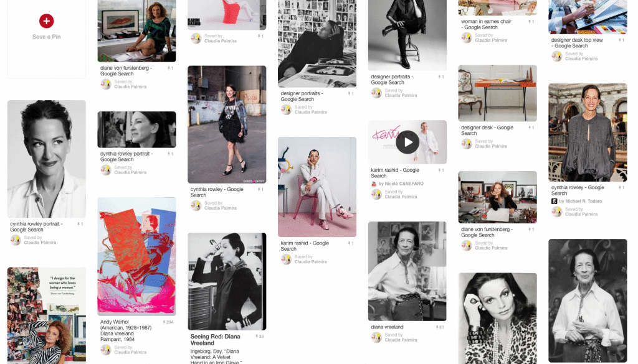This screenshot has width=638, height=364.
Task: Click the 'Save a Pin' label
Action: click(x=46, y=37)
